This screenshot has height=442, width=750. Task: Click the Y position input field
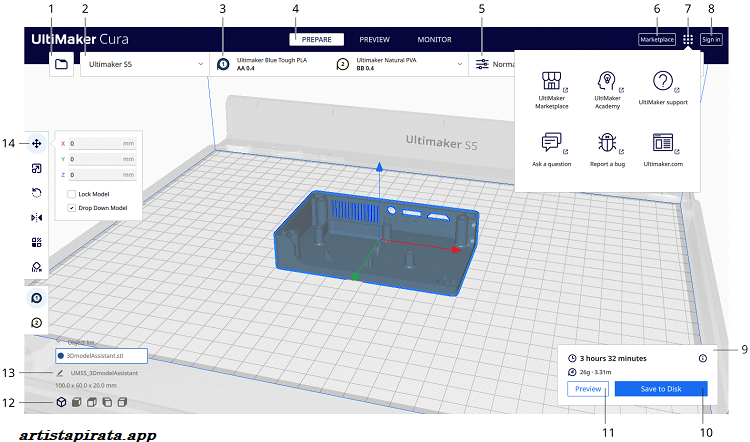click(102, 159)
